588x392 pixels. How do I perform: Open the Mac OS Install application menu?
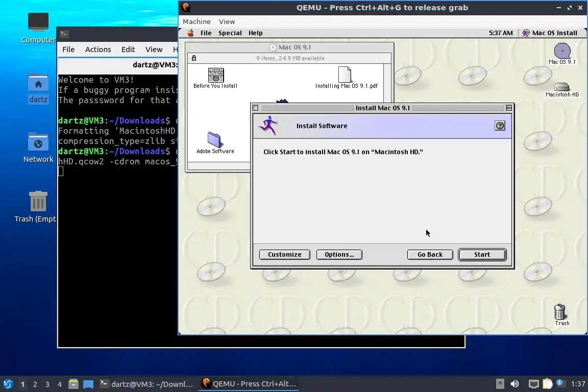549,33
